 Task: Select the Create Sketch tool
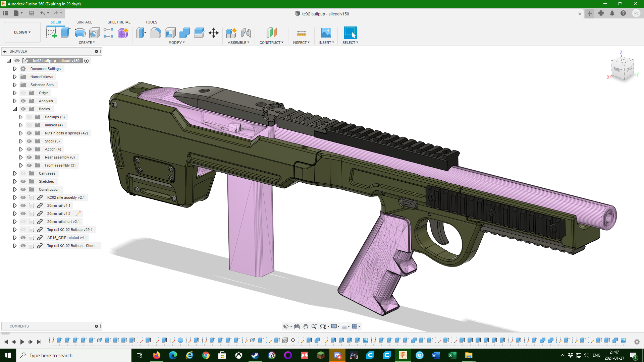coord(51,33)
